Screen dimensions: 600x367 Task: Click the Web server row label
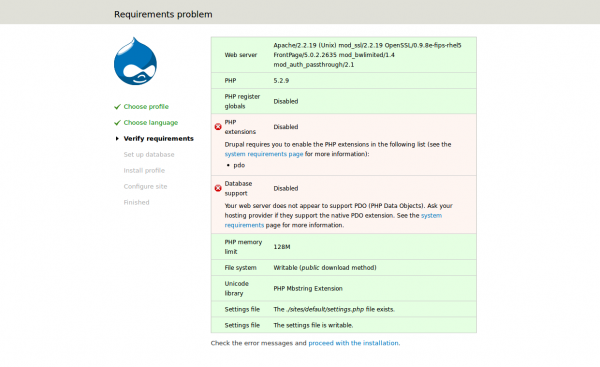coord(241,55)
